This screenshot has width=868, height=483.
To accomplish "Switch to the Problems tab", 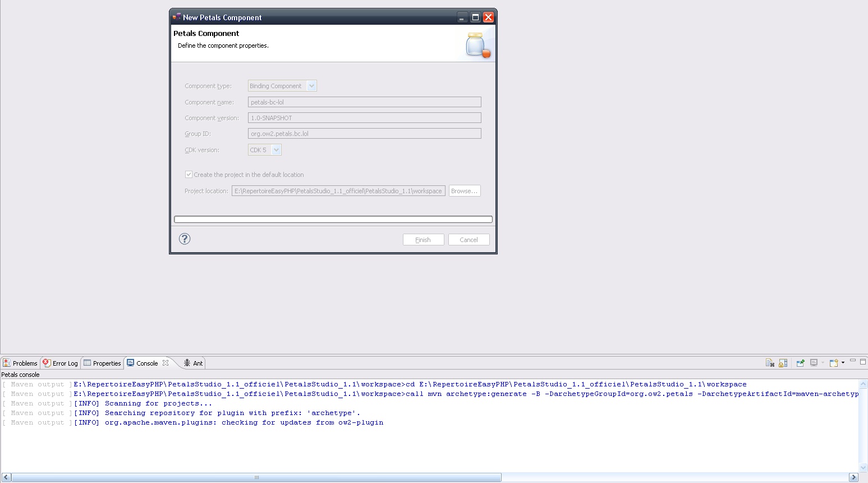I will [x=20, y=363].
